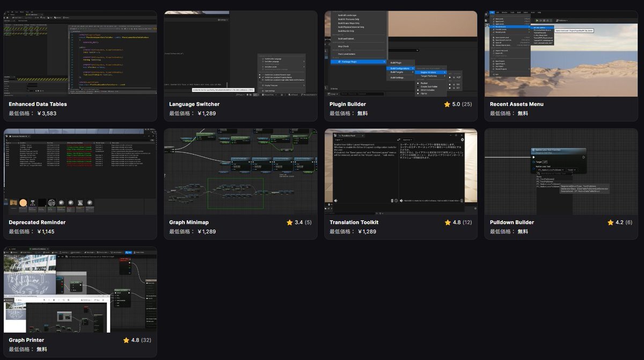Image resolution: width=644 pixels, height=360 pixels.
Task: Click the Graph Printer rating star
Action: coord(126,340)
